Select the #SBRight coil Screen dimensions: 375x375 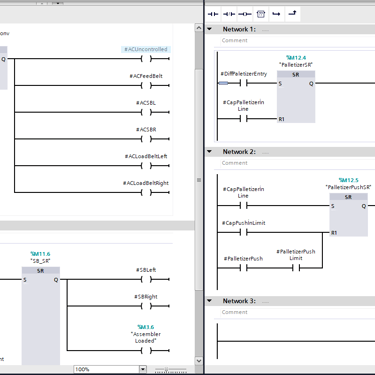[x=146, y=306]
